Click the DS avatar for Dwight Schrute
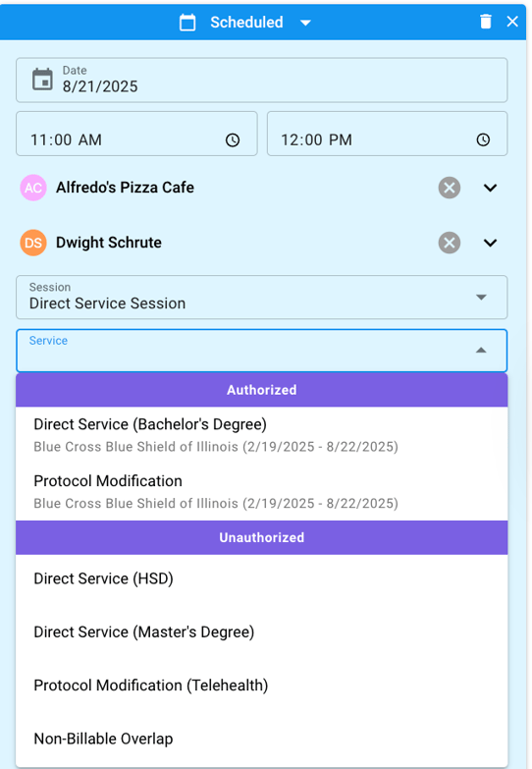 [33, 243]
